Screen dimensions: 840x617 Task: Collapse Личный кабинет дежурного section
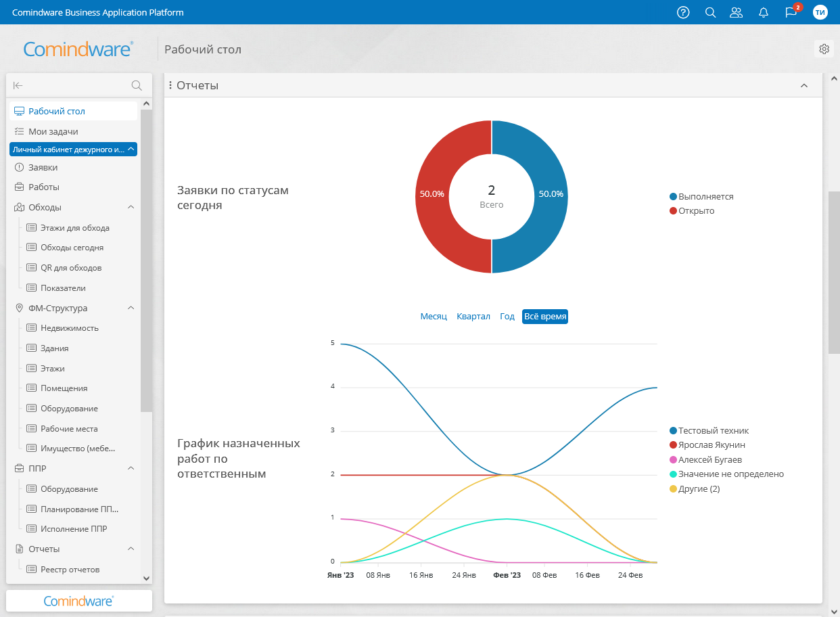[131, 149]
